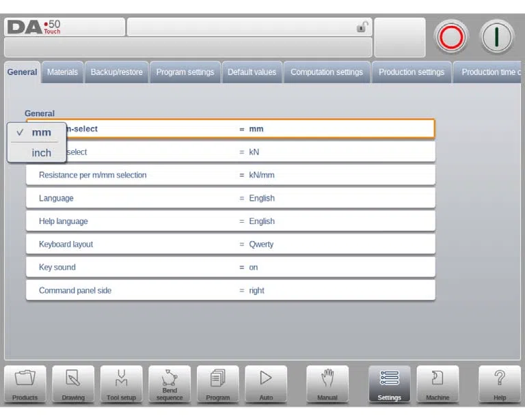Switch to the Materials tab
Screen dimensions: 525x420
(x=62, y=72)
